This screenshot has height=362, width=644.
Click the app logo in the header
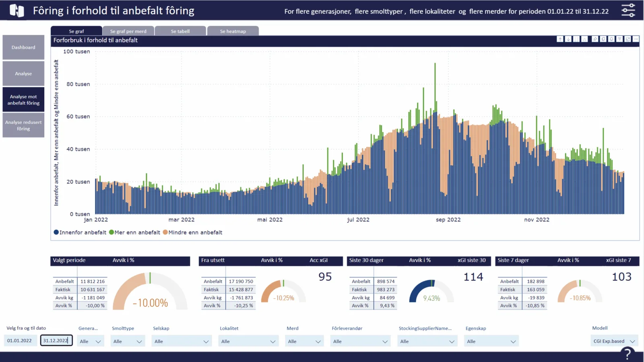click(17, 10)
